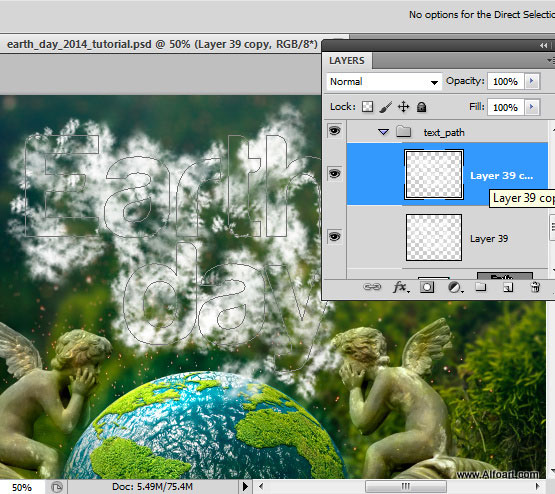
Task: Select the earth_day_2014_tutorial.psd document tab
Action: [x=162, y=44]
